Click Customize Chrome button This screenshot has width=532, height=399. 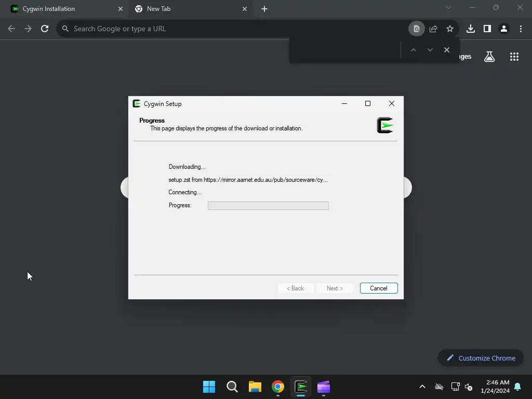click(x=481, y=358)
